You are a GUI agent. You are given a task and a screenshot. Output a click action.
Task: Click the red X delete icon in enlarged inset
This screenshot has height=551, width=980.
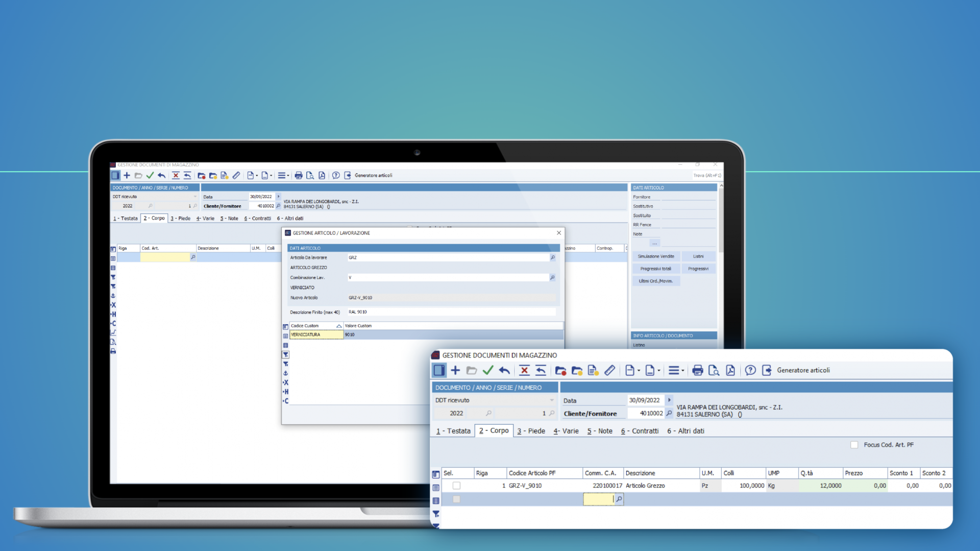pyautogui.click(x=524, y=370)
